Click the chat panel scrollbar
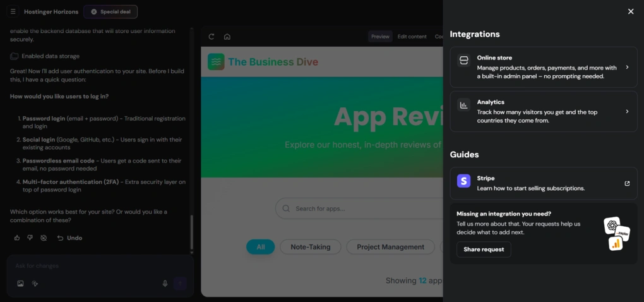Viewport: 644px width, 302px height. pos(192,233)
